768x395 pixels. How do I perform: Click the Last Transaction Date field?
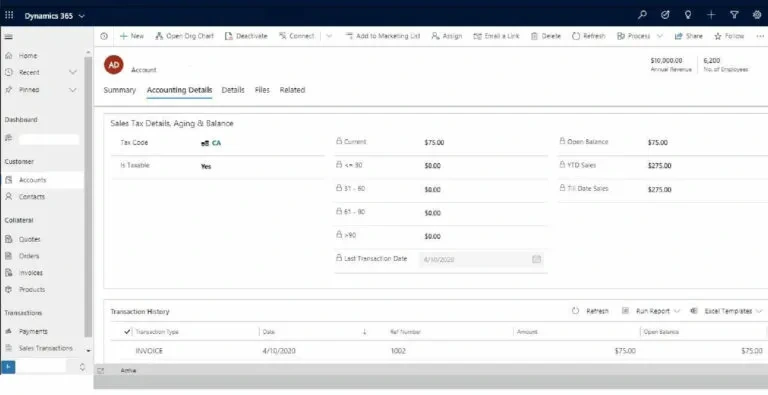(x=481, y=259)
